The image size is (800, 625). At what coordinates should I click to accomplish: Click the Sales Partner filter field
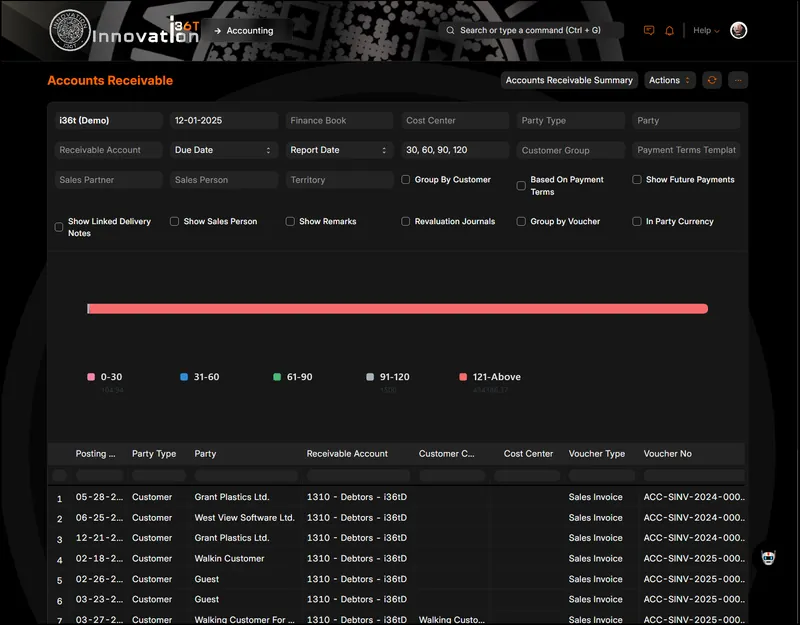(108, 180)
